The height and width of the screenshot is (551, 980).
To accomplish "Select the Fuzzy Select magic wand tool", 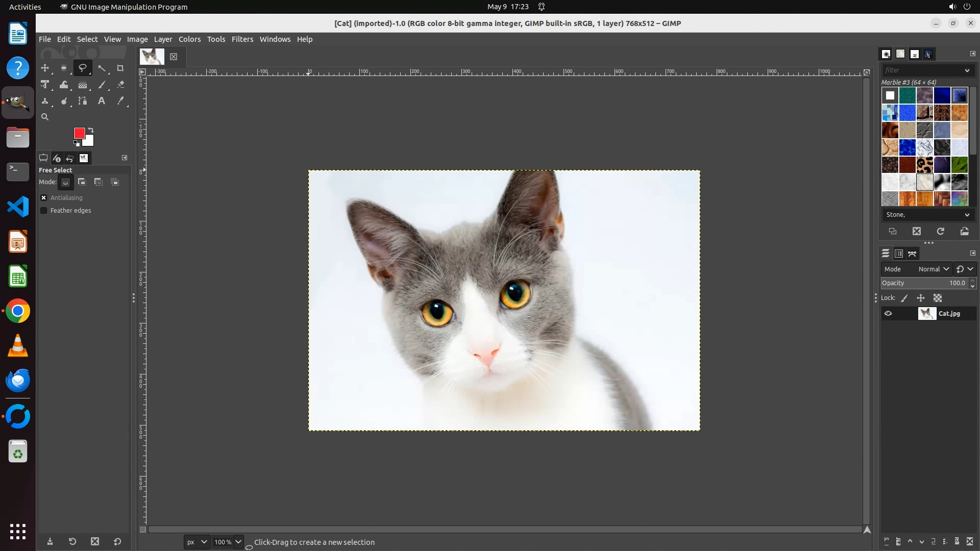I will (102, 68).
